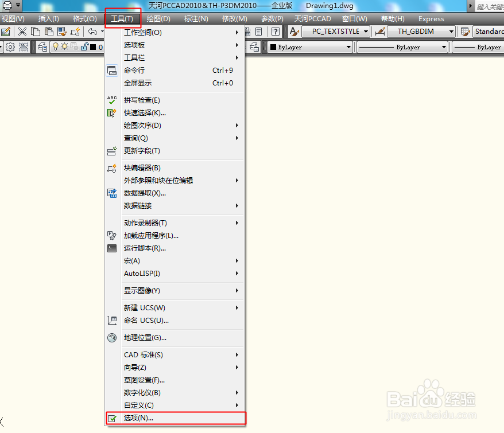Toggle layer viewport freeze icon
Viewport: 504px width, 433px height.
(x=75, y=47)
